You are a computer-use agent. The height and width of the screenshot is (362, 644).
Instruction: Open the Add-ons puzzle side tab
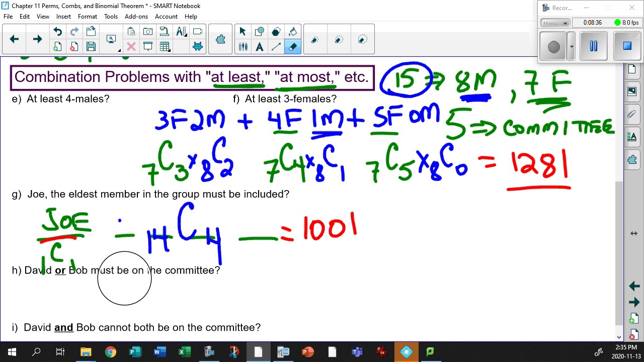click(632, 159)
